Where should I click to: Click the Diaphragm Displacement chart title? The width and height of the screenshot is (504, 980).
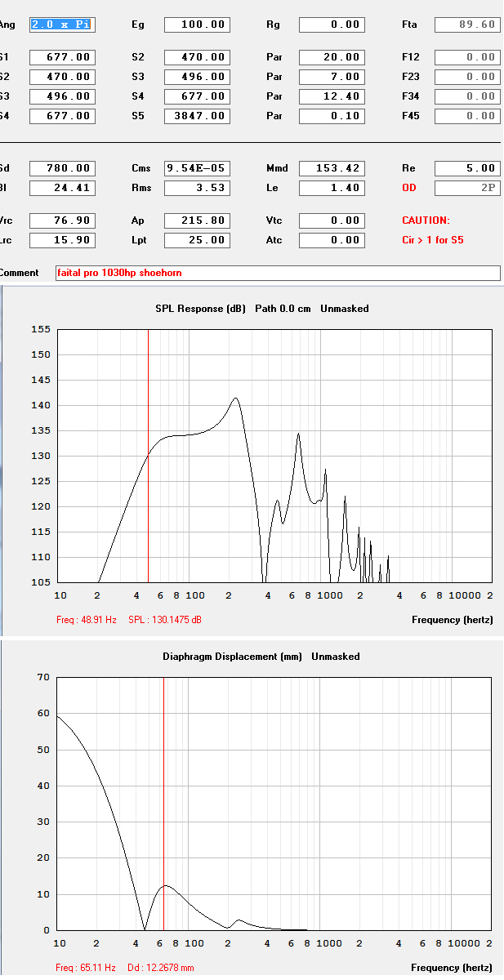click(261, 657)
